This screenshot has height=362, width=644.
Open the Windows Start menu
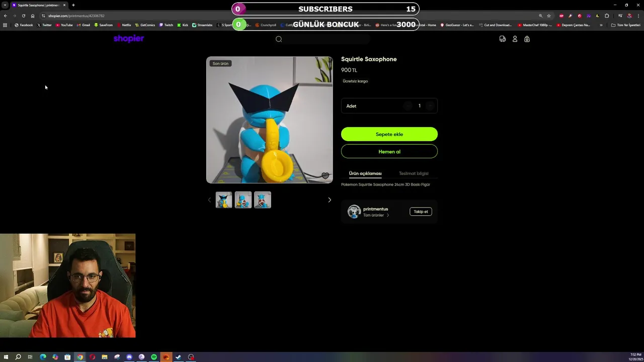point(6,357)
